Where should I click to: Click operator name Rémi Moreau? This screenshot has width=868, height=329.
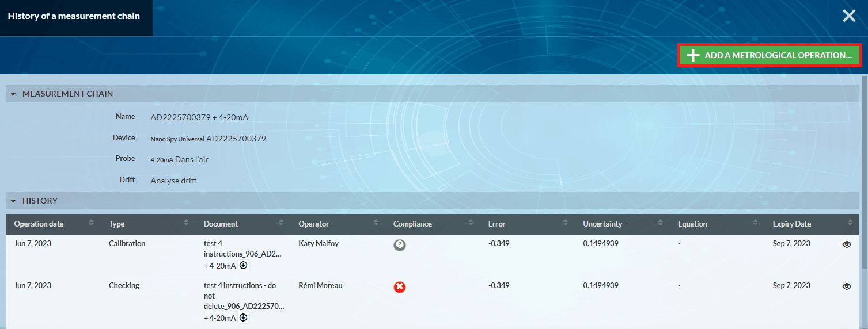[x=320, y=285]
